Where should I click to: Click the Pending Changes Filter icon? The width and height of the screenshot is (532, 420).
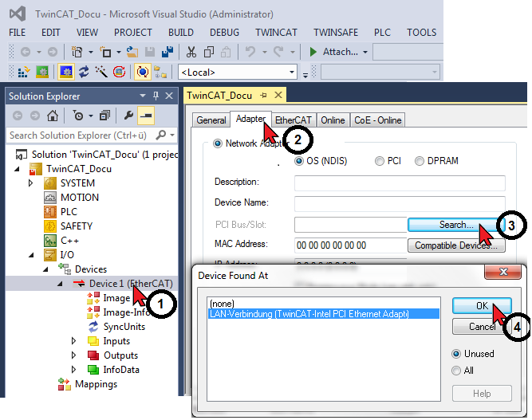(78, 116)
